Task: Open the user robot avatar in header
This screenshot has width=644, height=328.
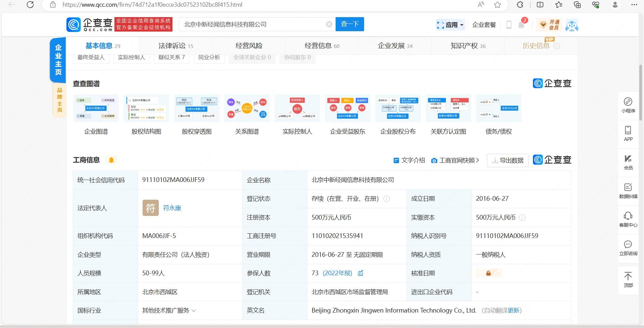Action: click(572, 25)
